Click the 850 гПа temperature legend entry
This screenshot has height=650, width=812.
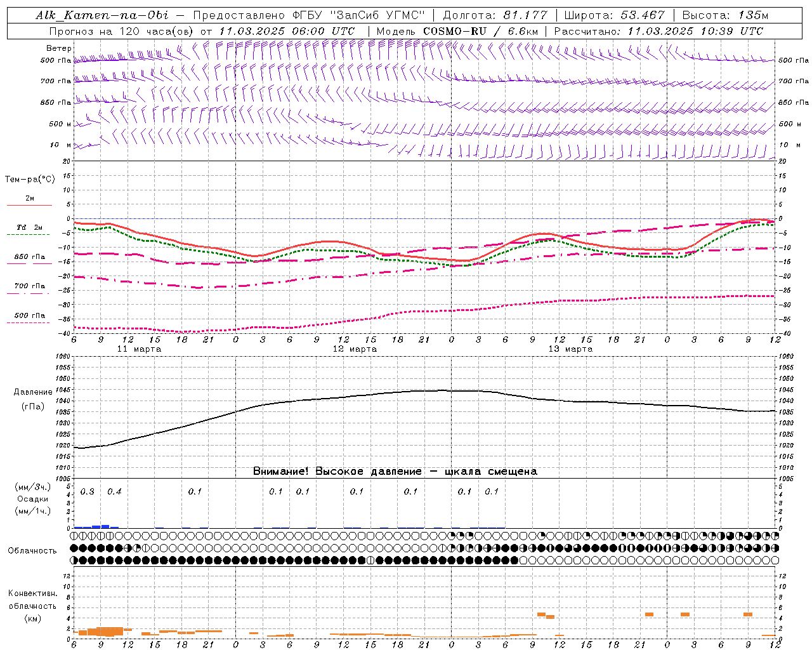coord(30,257)
